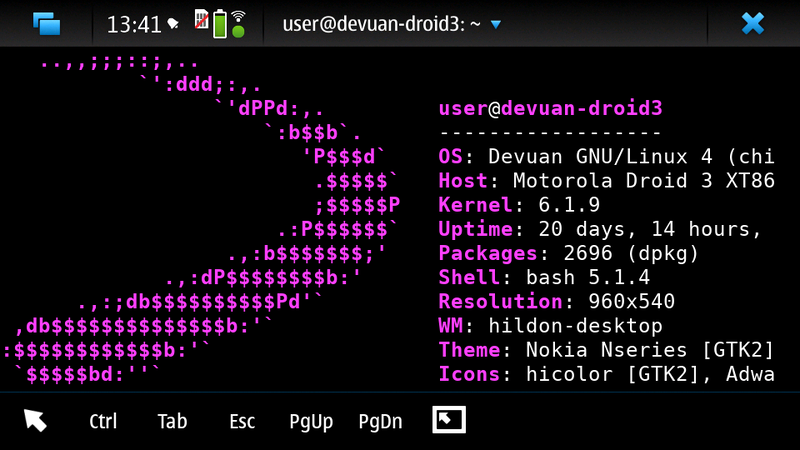Screen dimensions: 800x450
Task: Click the Theme line showing Nokia Nseries
Action: tap(606, 350)
